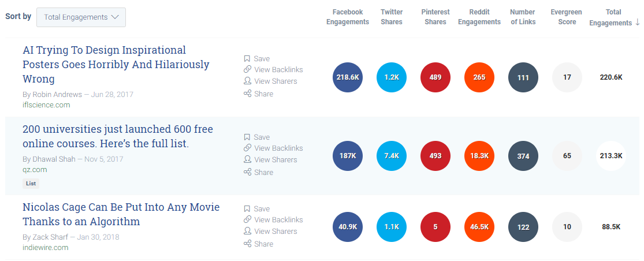
Task: Click the Save bookmark icon for AI posters article
Action: (x=247, y=58)
